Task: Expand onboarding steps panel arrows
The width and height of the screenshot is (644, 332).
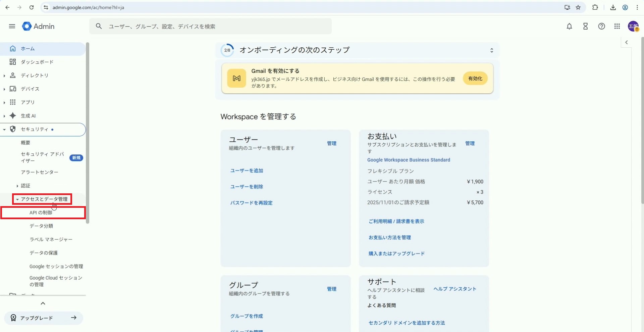Action: point(491,50)
